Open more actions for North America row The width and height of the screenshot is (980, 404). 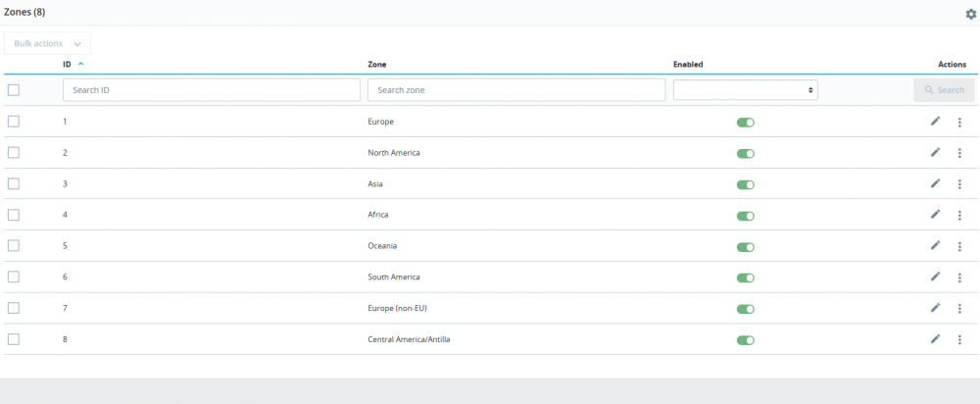pos(959,153)
